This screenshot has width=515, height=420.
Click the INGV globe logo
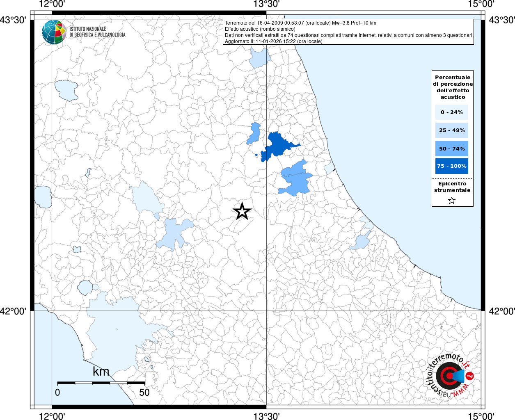54,32
